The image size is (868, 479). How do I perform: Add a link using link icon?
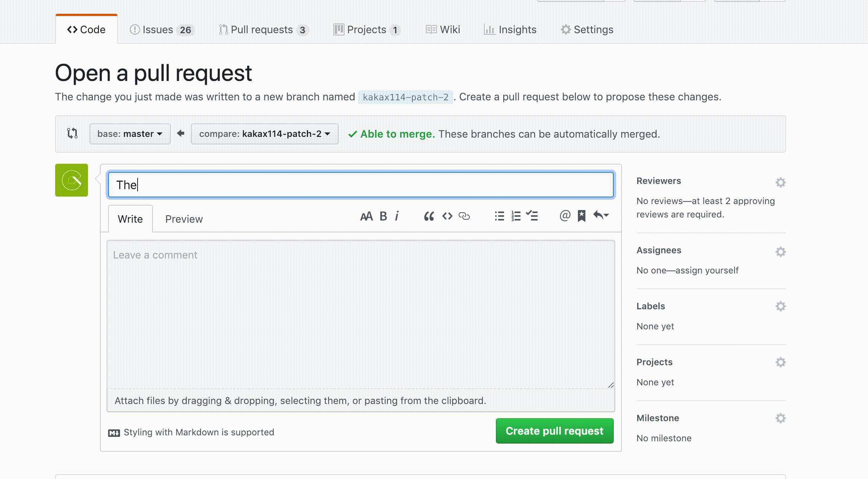pyautogui.click(x=464, y=216)
